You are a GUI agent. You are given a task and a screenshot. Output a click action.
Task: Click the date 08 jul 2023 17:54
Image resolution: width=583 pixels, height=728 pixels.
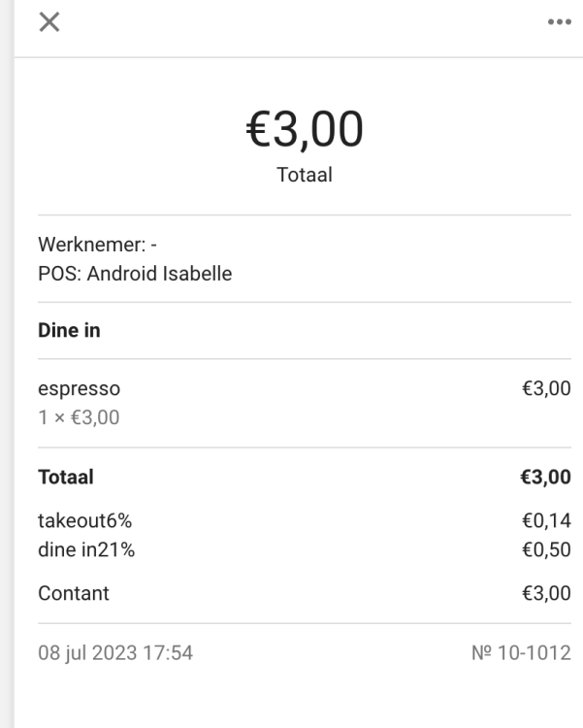point(115,653)
